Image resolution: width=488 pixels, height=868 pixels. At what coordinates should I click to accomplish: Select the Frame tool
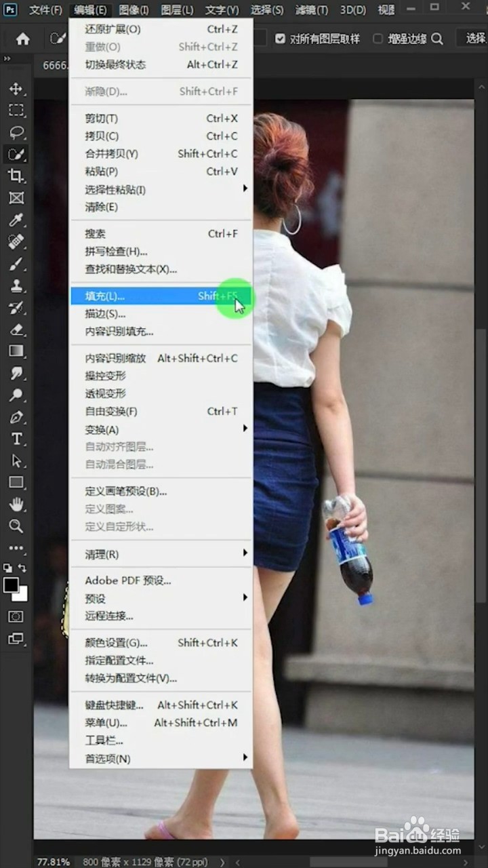click(16, 197)
